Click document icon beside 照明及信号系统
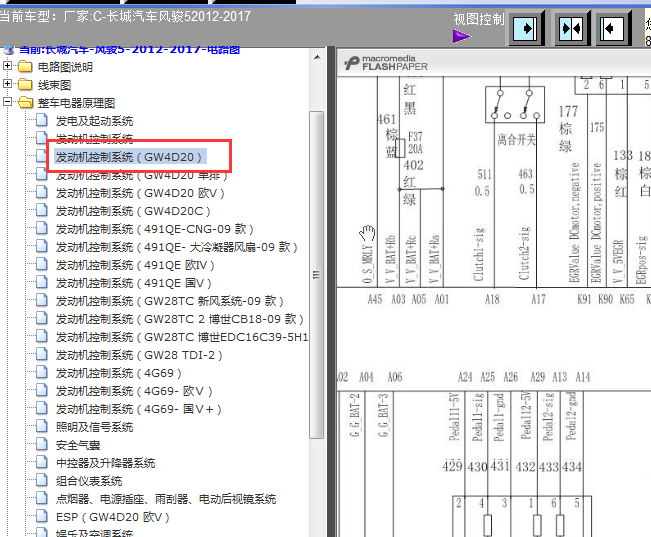This screenshot has height=537, width=651. click(42, 426)
